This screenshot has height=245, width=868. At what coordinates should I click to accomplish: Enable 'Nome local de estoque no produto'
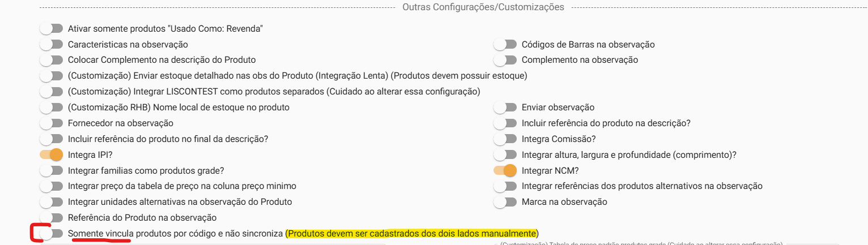52,108
